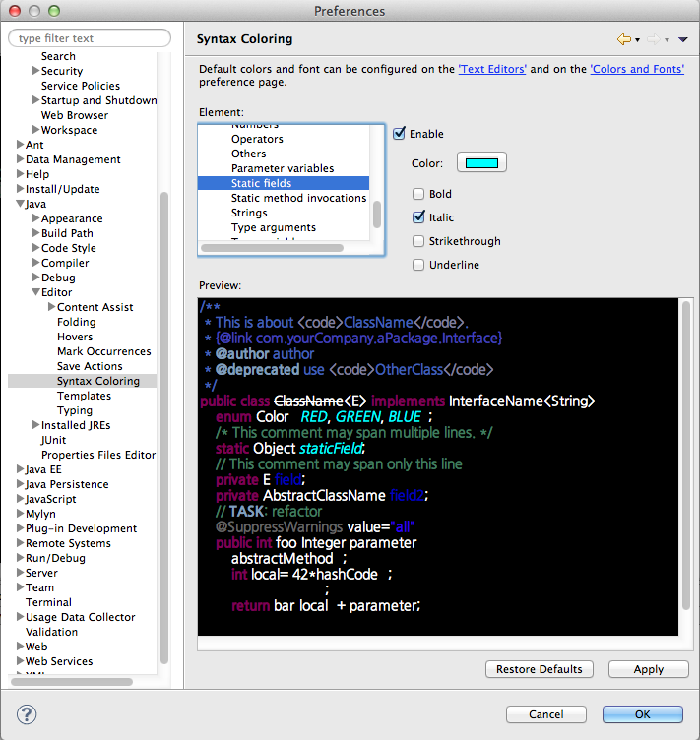Expand the Security tree node
700x740 pixels.
tap(35, 71)
